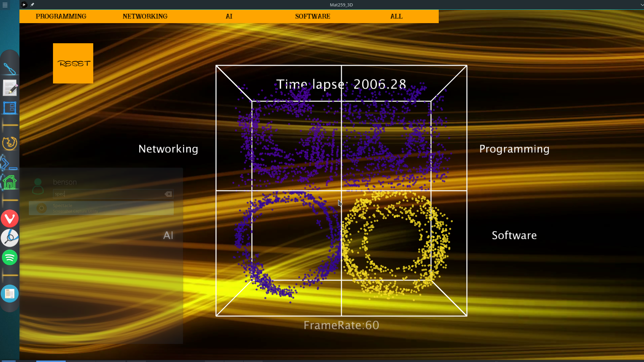Switch to the NETWORKING tab

click(x=145, y=16)
